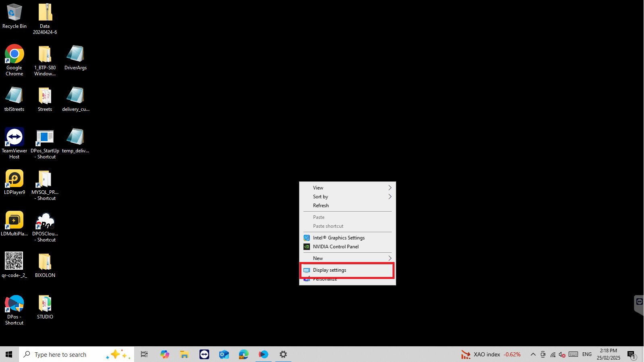Open Microsoft Edge from the taskbar
644x362 pixels.
[244, 354]
